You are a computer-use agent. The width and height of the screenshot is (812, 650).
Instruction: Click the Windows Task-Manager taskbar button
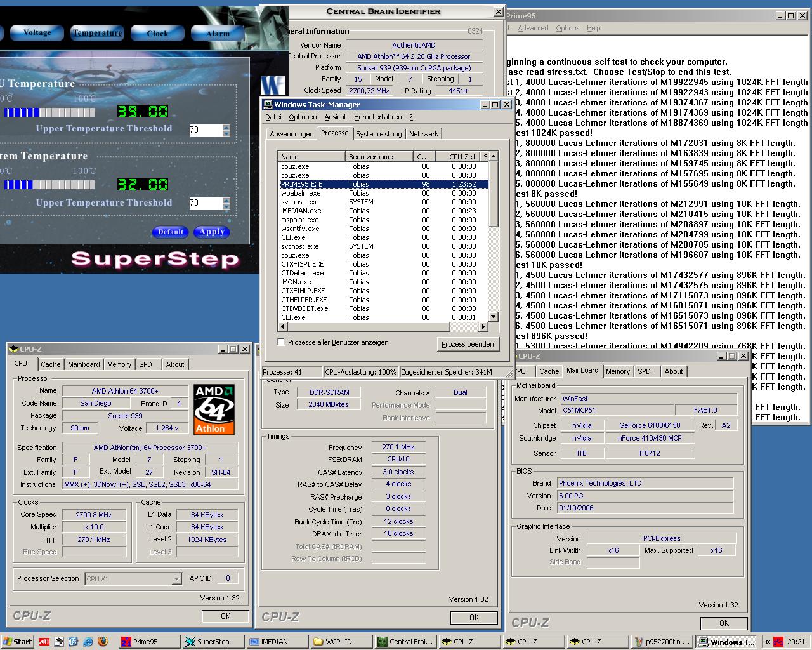pyautogui.click(x=726, y=642)
